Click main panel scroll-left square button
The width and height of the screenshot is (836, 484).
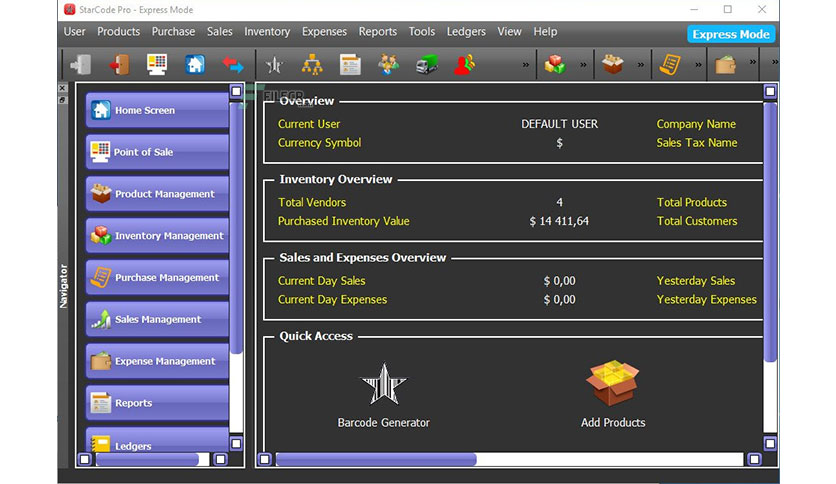click(x=265, y=459)
